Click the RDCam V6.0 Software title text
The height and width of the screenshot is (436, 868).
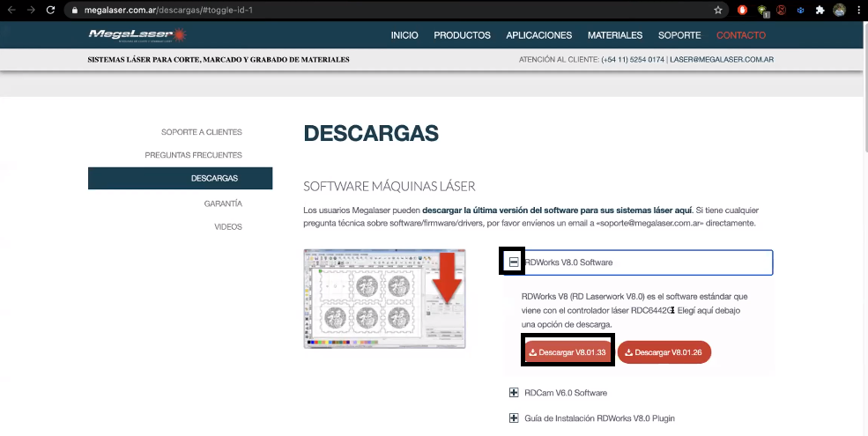click(x=566, y=393)
